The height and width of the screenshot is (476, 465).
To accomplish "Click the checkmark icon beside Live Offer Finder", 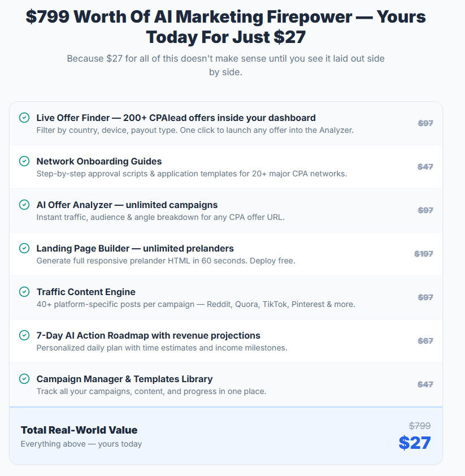I will (24, 118).
